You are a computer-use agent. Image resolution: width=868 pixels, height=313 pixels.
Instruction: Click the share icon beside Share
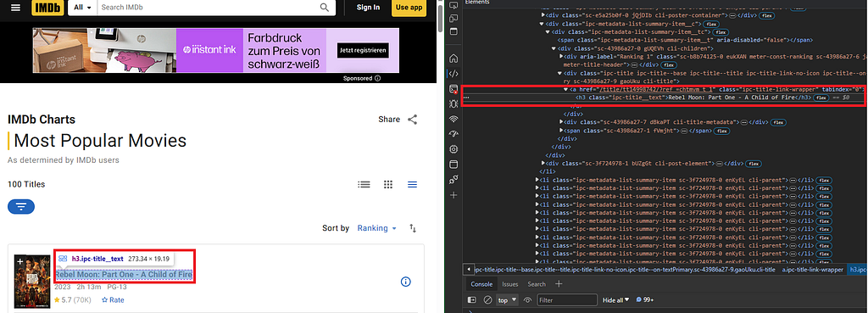tap(413, 119)
